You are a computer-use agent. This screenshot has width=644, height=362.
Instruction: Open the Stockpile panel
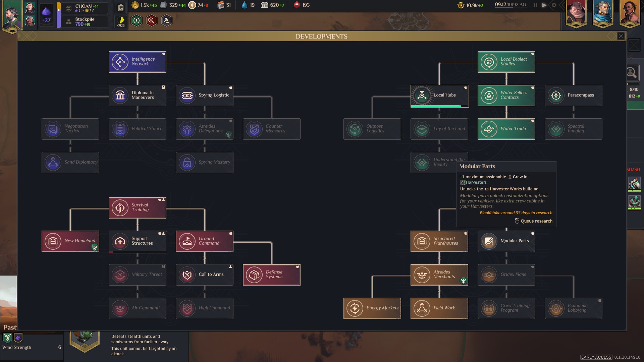pos(85,22)
